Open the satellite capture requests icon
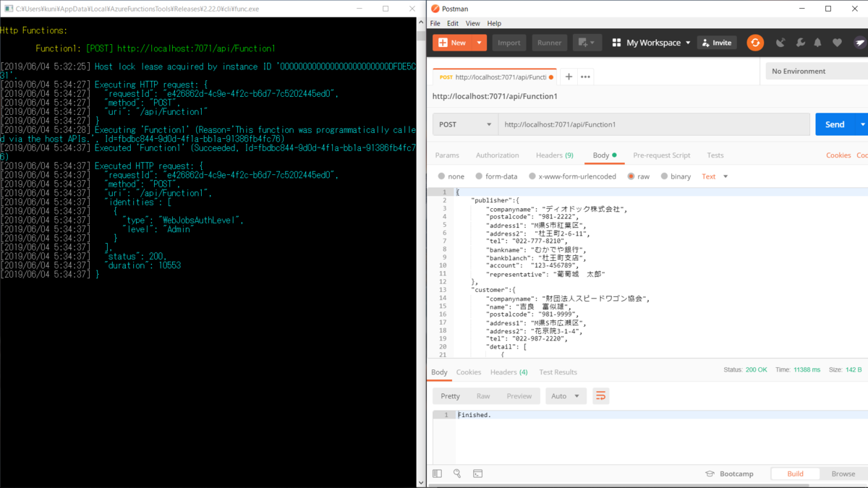The height and width of the screenshot is (488, 868). tap(780, 43)
